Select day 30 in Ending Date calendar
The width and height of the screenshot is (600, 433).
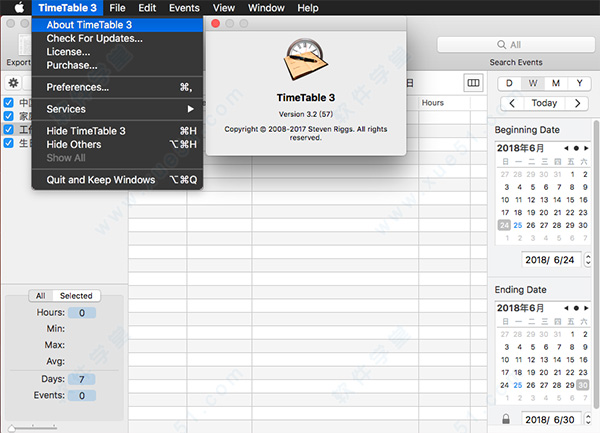(x=583, y=385)
